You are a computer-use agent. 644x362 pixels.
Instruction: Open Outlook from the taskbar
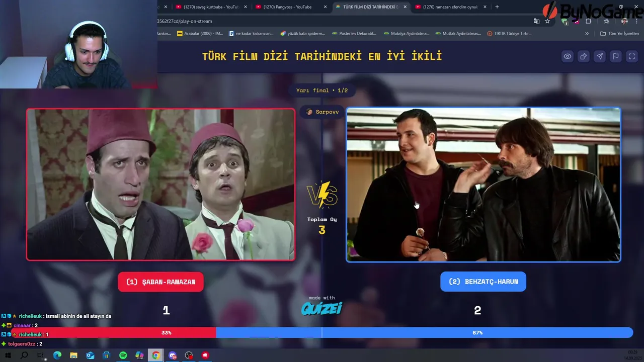[90, 355]
